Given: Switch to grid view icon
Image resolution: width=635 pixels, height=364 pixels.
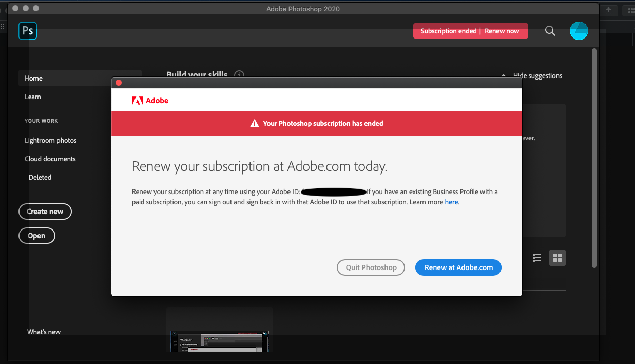Looking at the screenshot, I should [557, 258].
